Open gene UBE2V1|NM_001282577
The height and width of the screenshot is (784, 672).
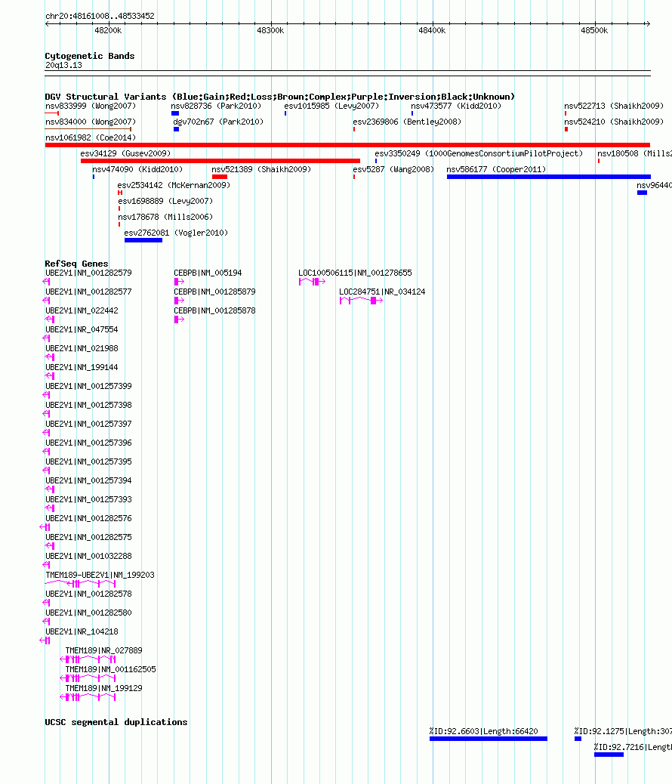click(88, 292)
